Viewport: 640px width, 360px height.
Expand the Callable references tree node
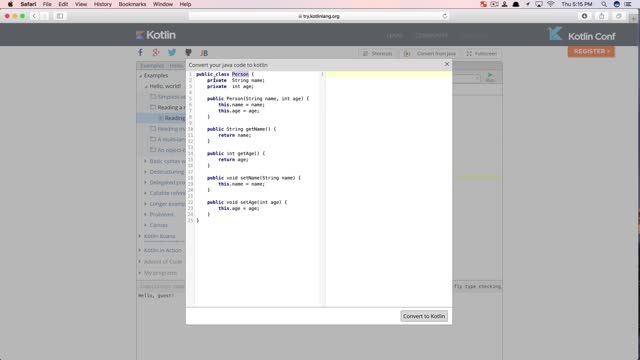(145, 193)
